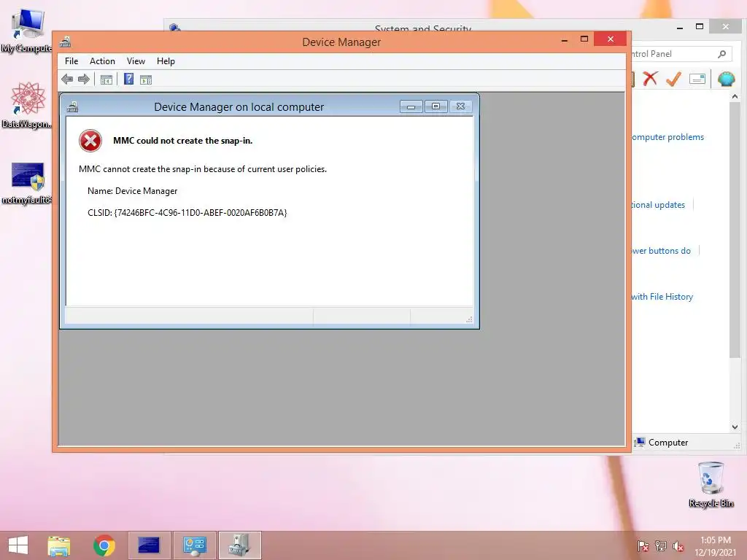
Task: Open 'with File History' link
Action: click(662, 297)
